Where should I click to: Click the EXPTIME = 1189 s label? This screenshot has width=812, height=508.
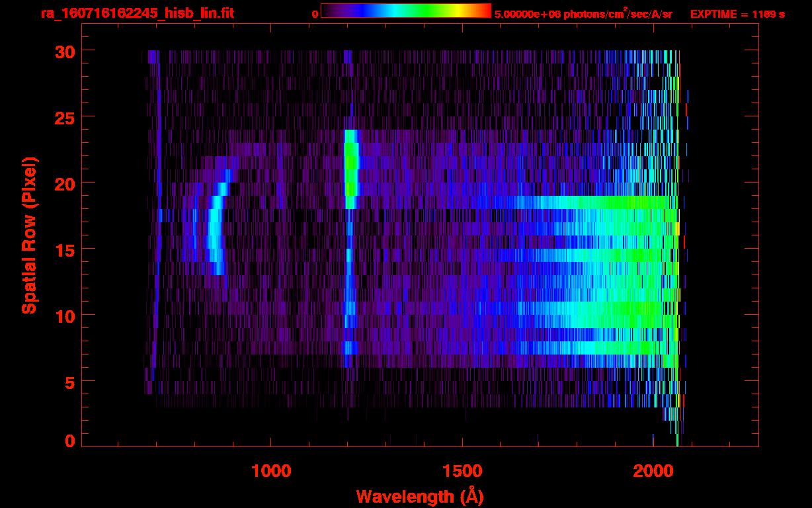coord(737,13)
